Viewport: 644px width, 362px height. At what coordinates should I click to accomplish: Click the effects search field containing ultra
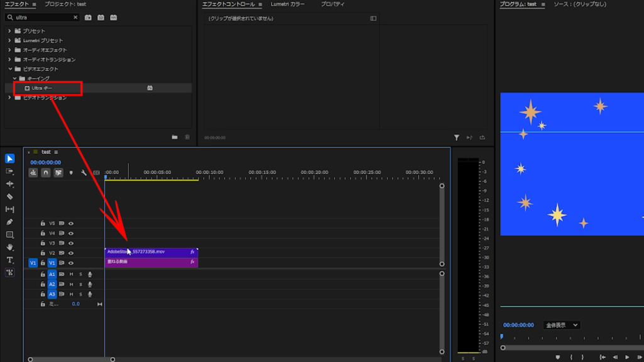coord(43,17)
